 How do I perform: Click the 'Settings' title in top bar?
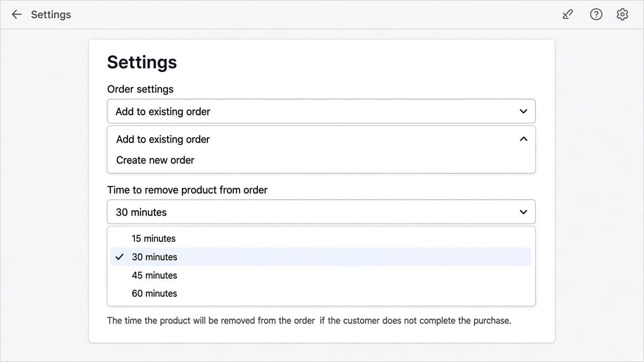coord(51,15)
